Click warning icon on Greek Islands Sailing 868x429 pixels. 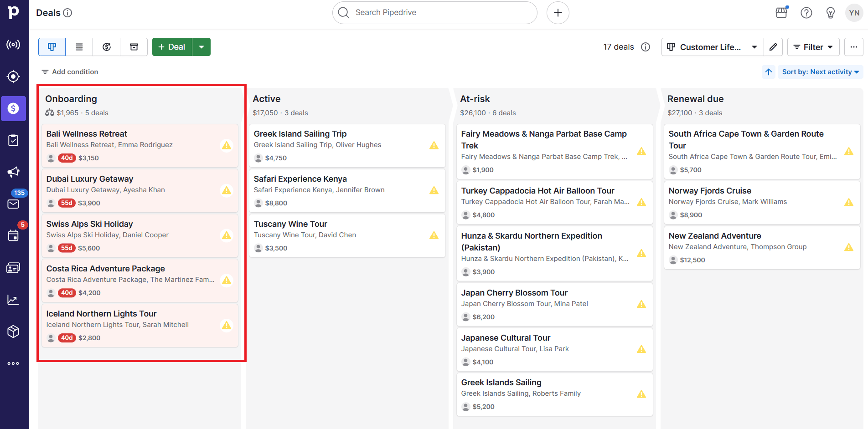[x=641, y=394]
